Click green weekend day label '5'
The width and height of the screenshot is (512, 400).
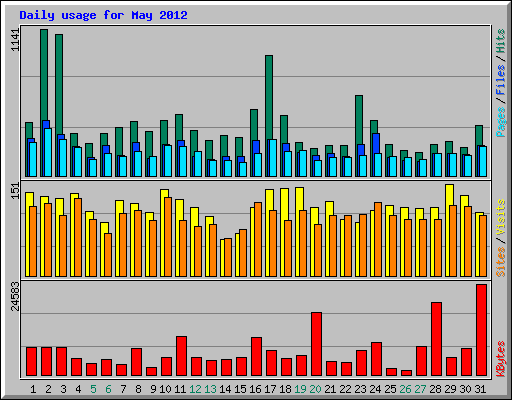[93, 389]
